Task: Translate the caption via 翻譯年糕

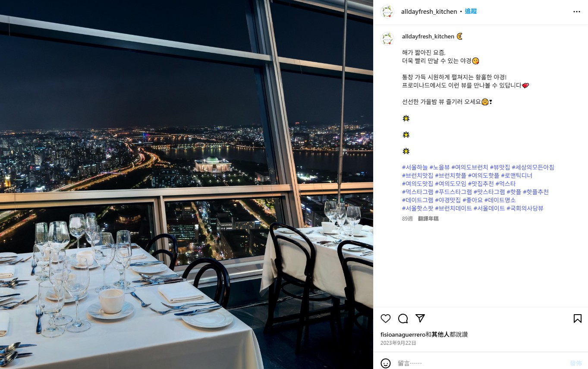Action: tap(428, 219)
